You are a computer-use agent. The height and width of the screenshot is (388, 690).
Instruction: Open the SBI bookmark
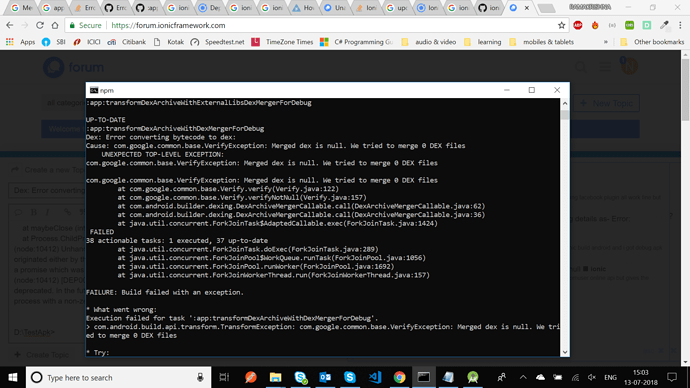click(54, 42)
